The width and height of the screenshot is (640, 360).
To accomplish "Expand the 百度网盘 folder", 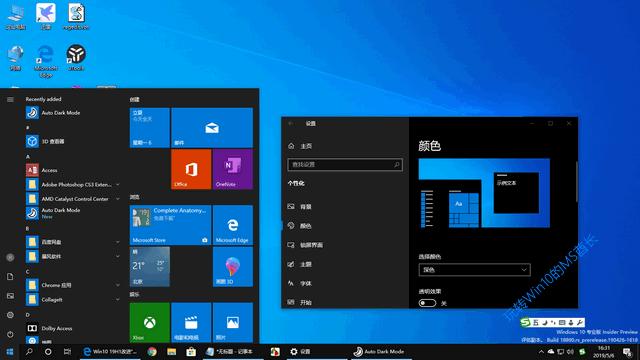I will 118,242.
